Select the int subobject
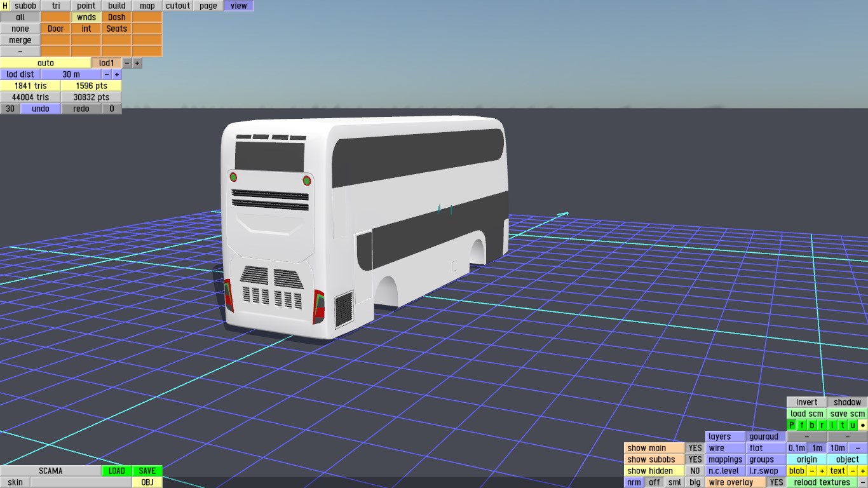868x488 pixels. pyautogui.click(x=86, y=29)
